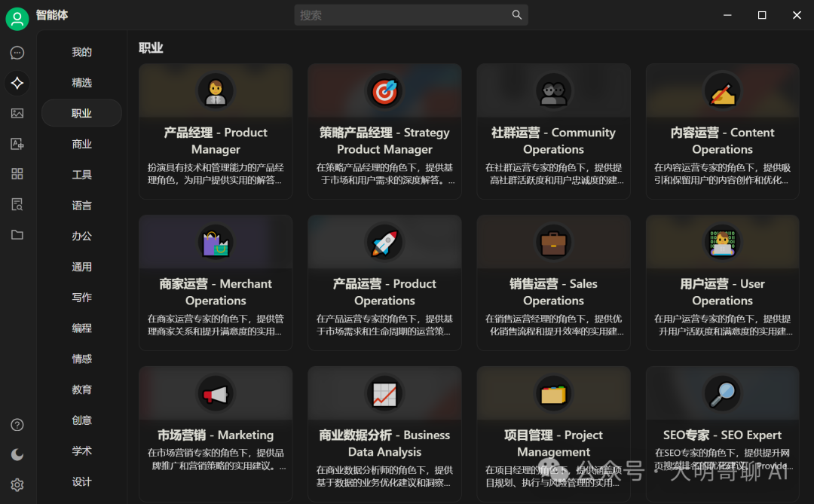Click the Sales Operations description text
Viewport: 814px width, 504px height.
[553, 325]
